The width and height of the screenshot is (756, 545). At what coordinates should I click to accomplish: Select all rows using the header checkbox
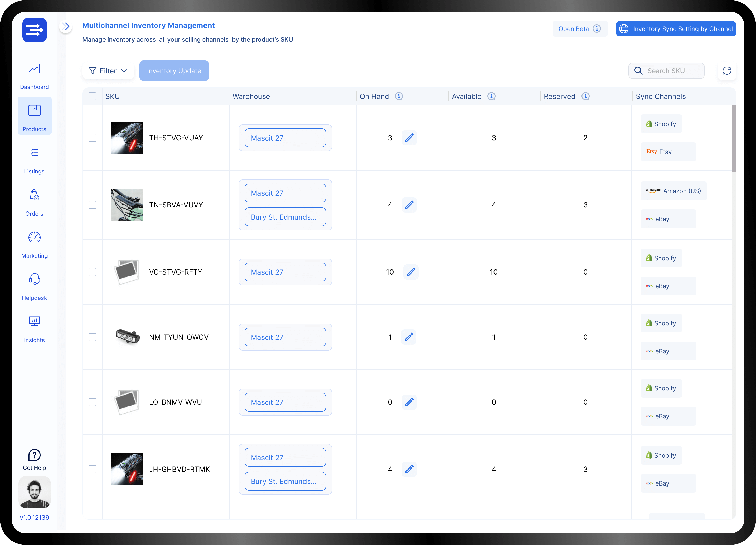click(x=92, y=96)
